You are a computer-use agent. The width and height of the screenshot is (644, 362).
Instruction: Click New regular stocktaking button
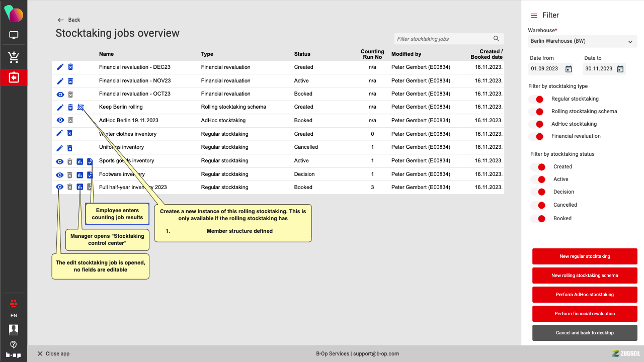click(585, 256)
